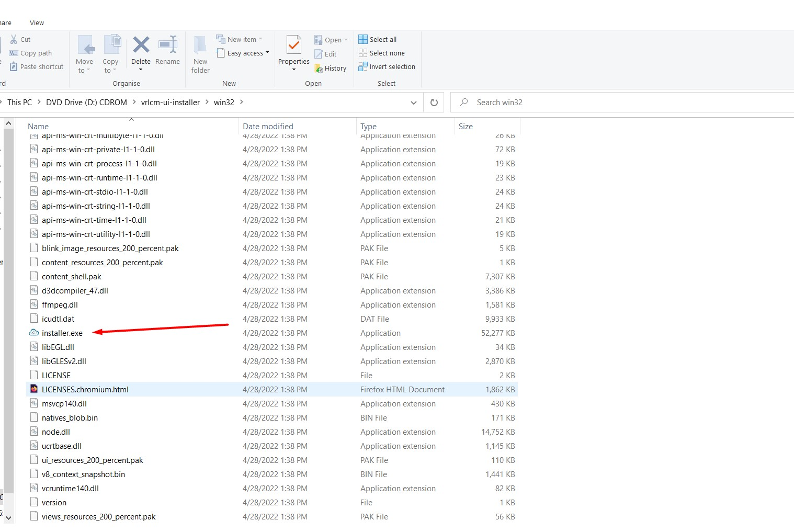The width and height of the screenshot is (794, 532).
Task: Click the red X Delete icon
Action: tap(141, 45)
